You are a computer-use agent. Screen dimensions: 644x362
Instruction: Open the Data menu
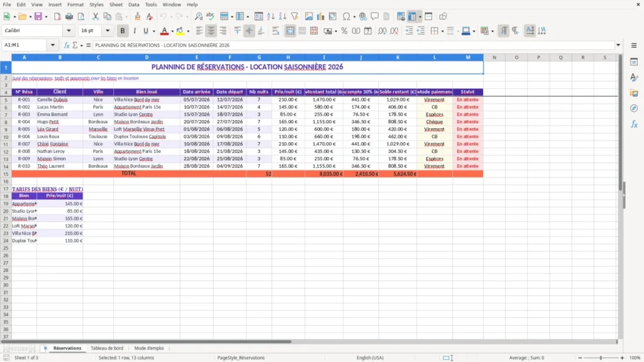tap(133, 4)
